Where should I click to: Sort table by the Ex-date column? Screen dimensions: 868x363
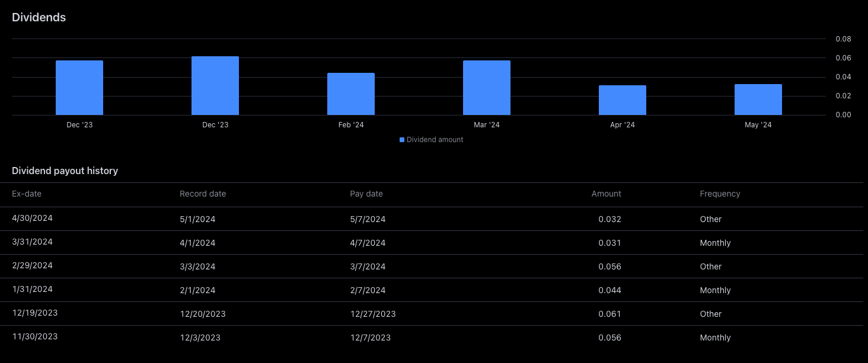point(27,194)
